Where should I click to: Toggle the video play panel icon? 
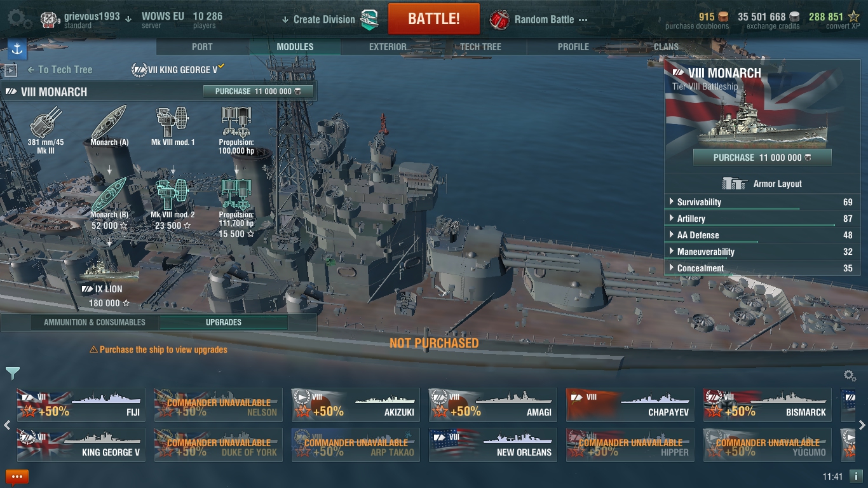coord(10,71)
